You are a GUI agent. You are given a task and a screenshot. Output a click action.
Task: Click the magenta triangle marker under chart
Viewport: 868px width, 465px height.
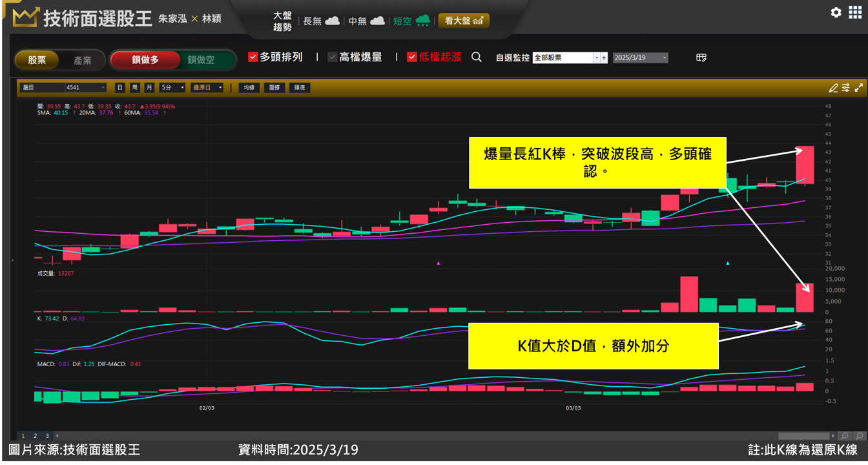[x=439, y=263]
